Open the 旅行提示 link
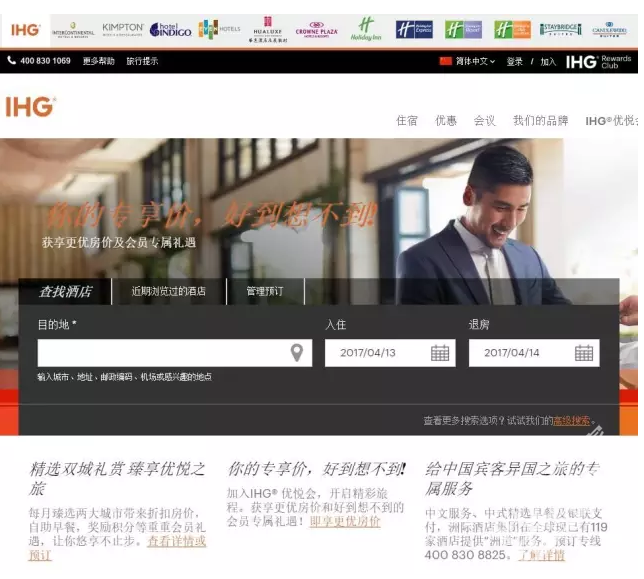The height and width of the screenshot is (579, 644). (x=142, y=61)
